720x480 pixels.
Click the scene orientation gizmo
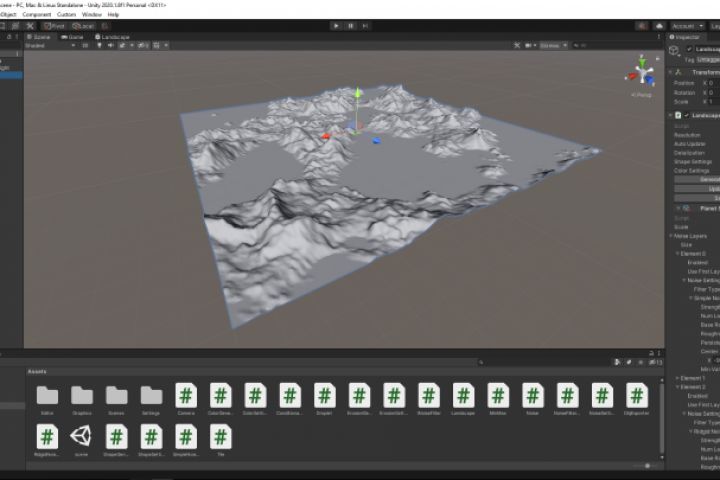642,74
